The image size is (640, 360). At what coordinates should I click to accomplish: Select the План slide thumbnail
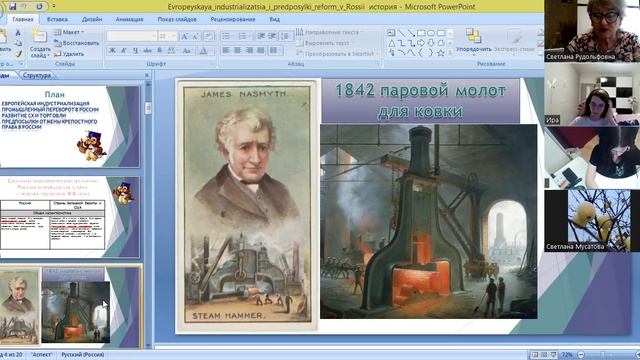pos(69,126)
